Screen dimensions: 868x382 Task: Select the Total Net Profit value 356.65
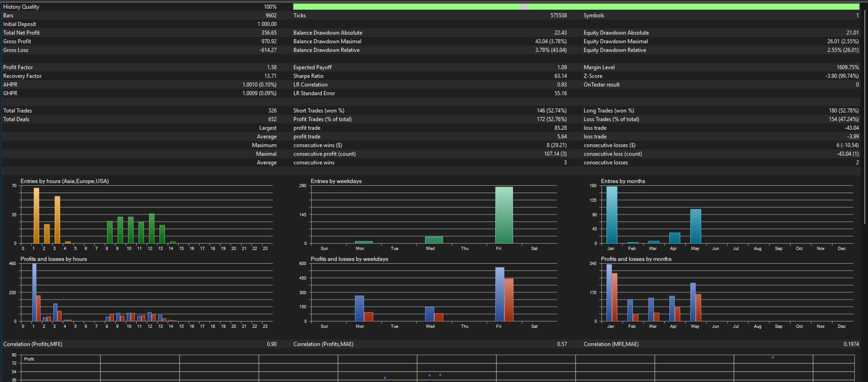point(269,33)
